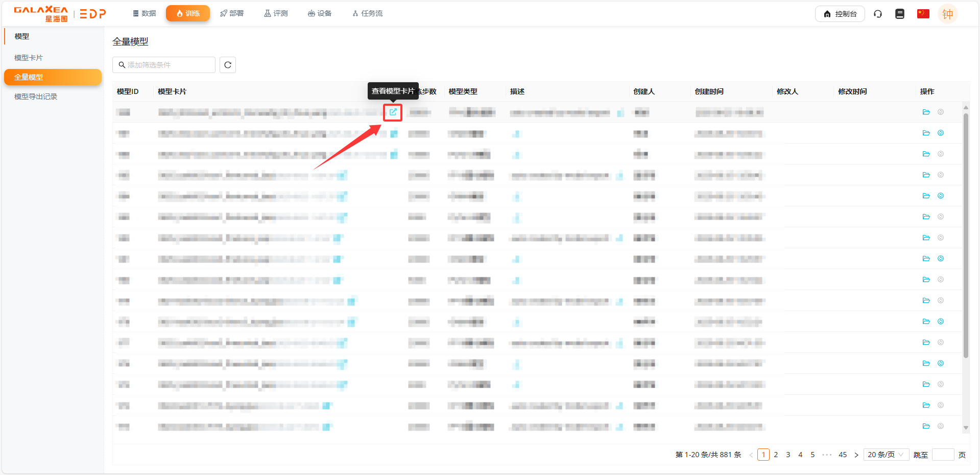Select 模型卡片 in the left sidebar

pyautogui.click(x=29, y=58)
